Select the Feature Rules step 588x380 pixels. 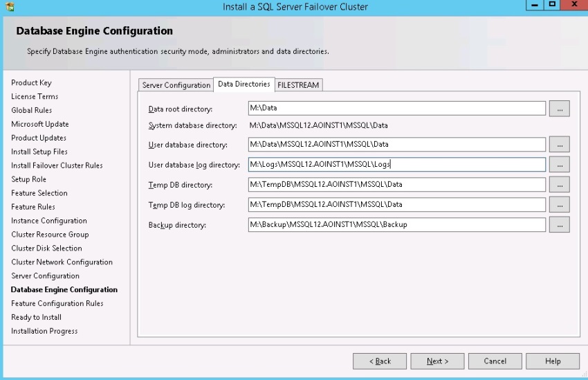click(x=33, y=207)
